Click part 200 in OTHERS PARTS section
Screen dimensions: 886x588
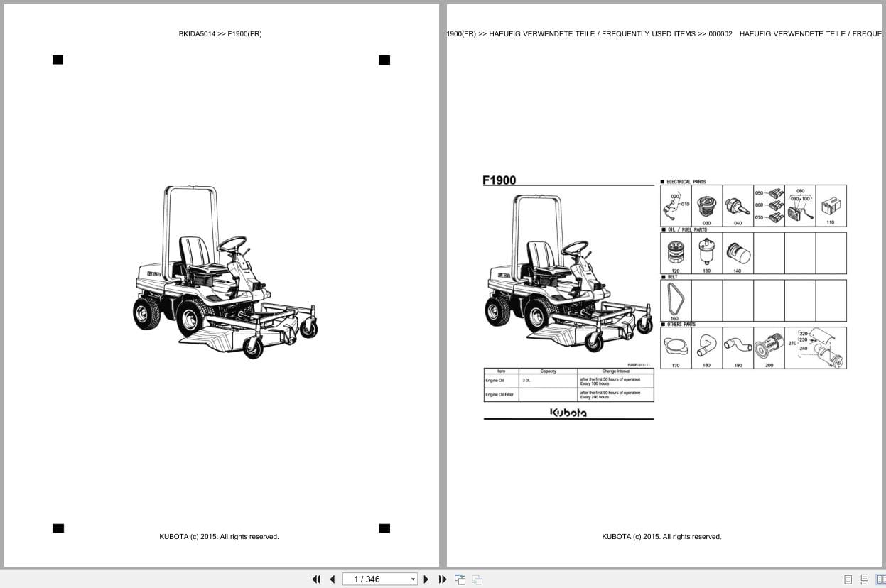point(769,346)
